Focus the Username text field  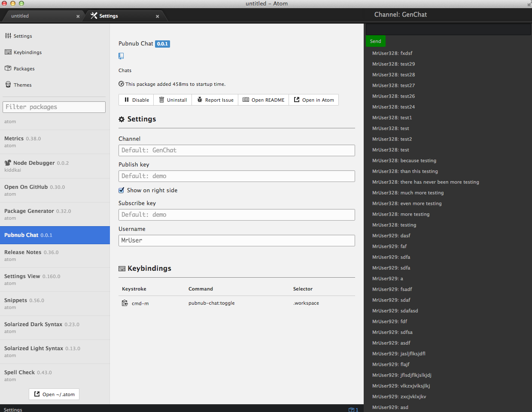[237, 240]
